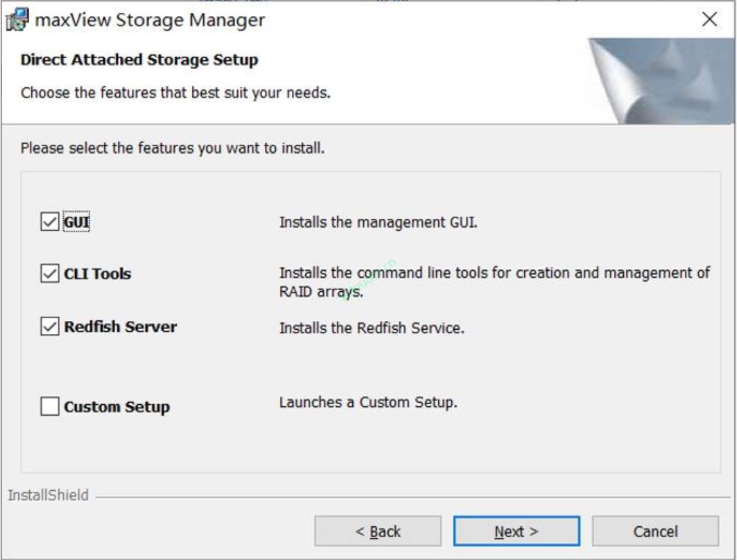The height and width of the screenshot is (560, 737).
Task: Click the 'Please select the features' instruction text
Action: point(173,148)
